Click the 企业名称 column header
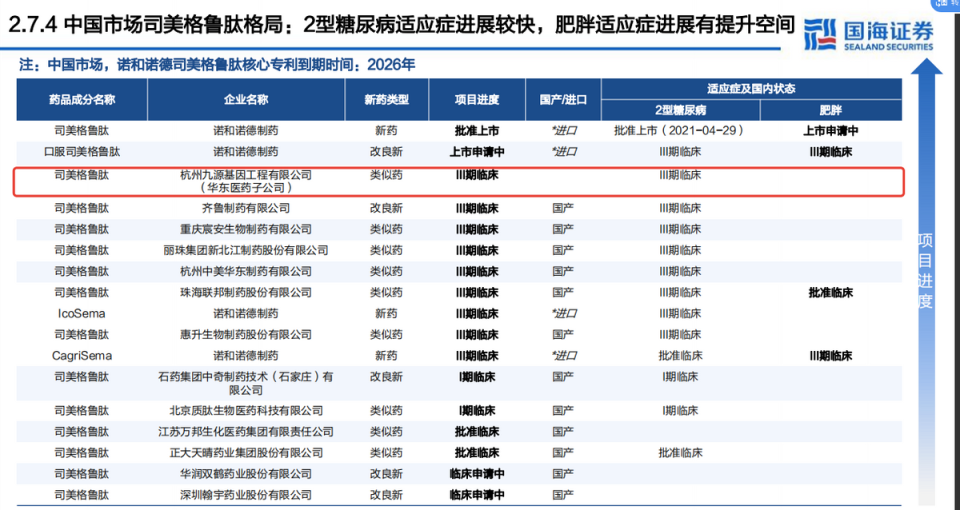The height and width of the screenshot is (510, 960). click(x=246, y=99)
